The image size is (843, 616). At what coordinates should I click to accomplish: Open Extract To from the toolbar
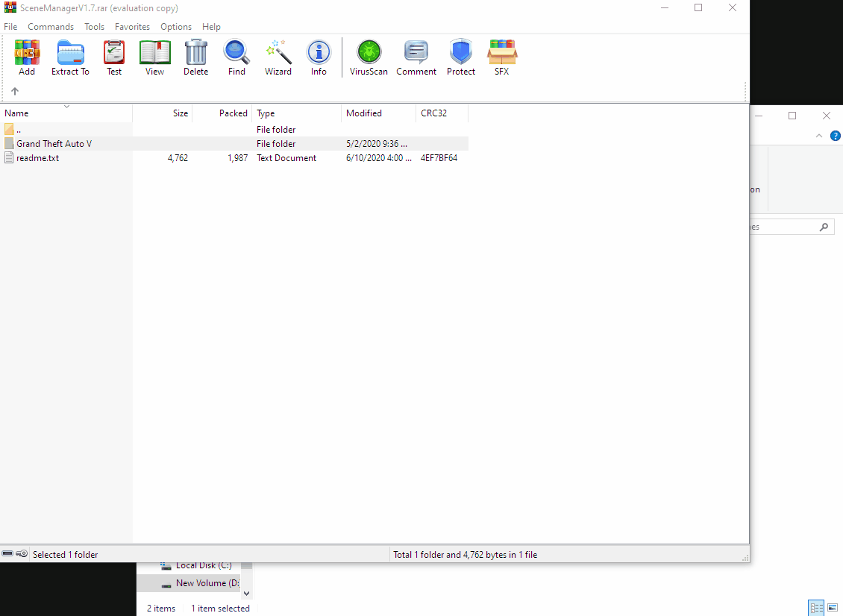click(70, 57)
